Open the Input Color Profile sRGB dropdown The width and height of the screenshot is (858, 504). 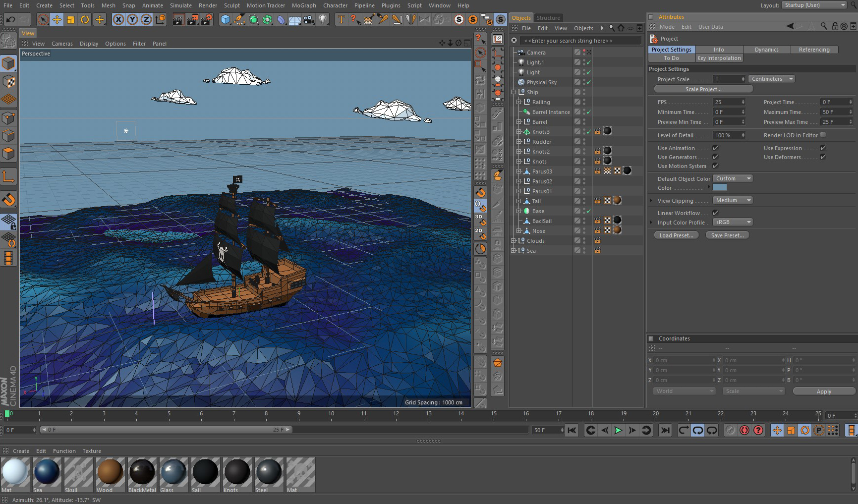[x=733, y=222]
